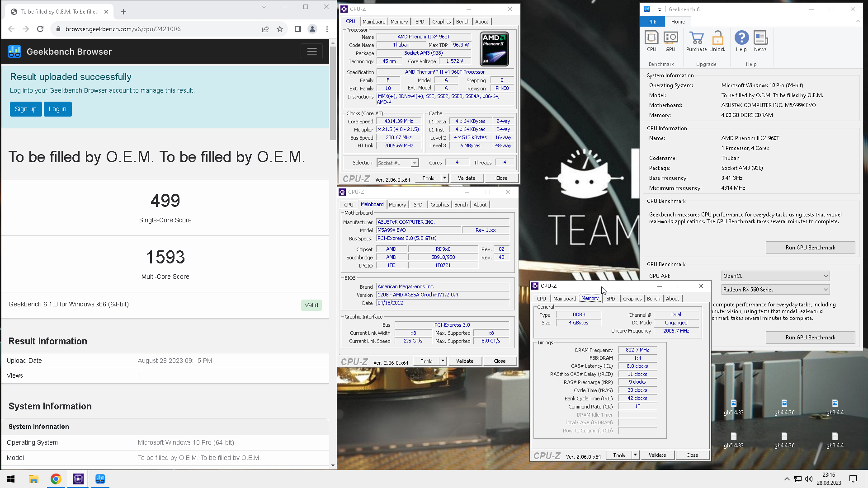Viewport: 868px width, 488px height.
Task: Click Validate in Mainboard CPU-Z window
Action: (x=465, y=361)
